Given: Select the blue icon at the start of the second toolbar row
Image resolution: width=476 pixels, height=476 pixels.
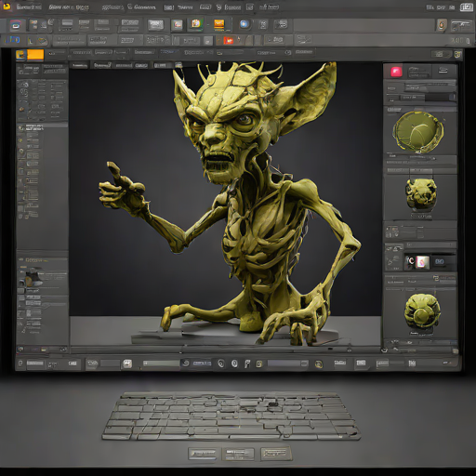Looking at the screenshot, I should (12, 40).
